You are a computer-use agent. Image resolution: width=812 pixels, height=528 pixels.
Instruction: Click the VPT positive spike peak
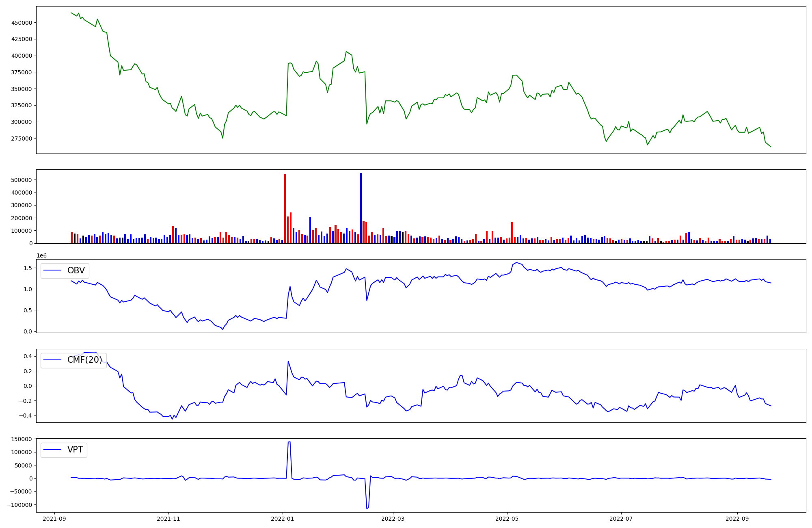click(289, 442)
